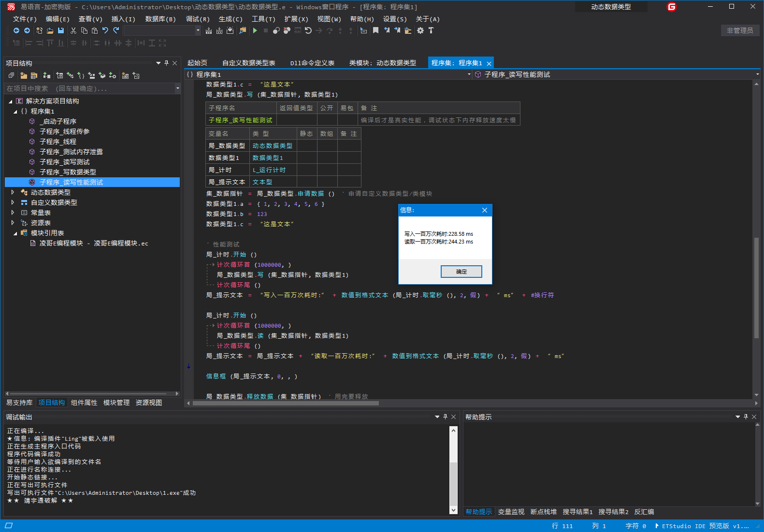Click the restart debugging circular arrow icon
Screen dimensions: 764x532
308,30
